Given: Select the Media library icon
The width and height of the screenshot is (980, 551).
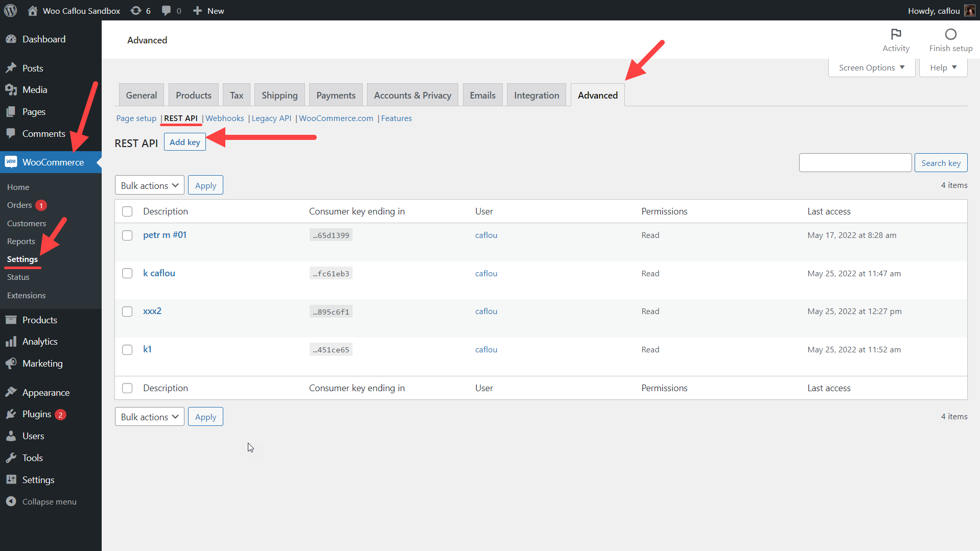Looking at the screenshot, I should 11,89.
